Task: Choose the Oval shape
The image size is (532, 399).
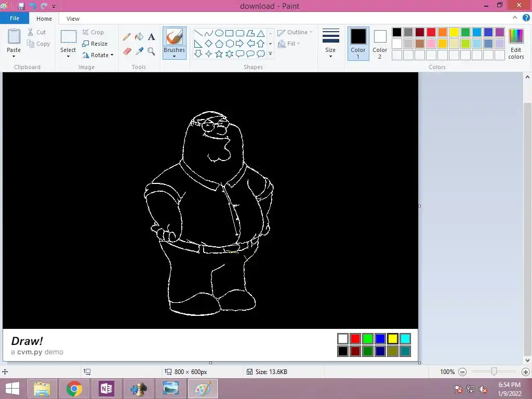Action: [x=219, y=33]
